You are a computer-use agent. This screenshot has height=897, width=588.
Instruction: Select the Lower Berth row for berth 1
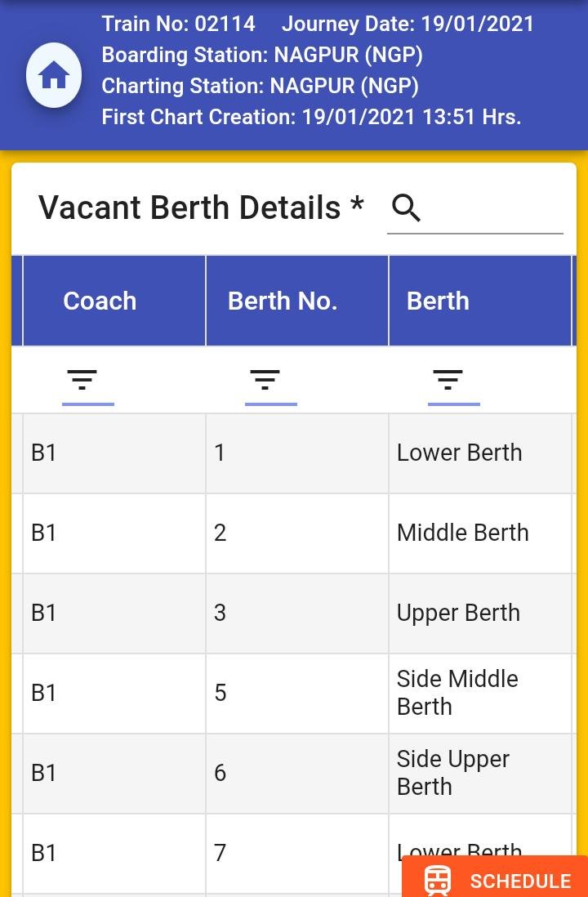(x=459, y=453)
